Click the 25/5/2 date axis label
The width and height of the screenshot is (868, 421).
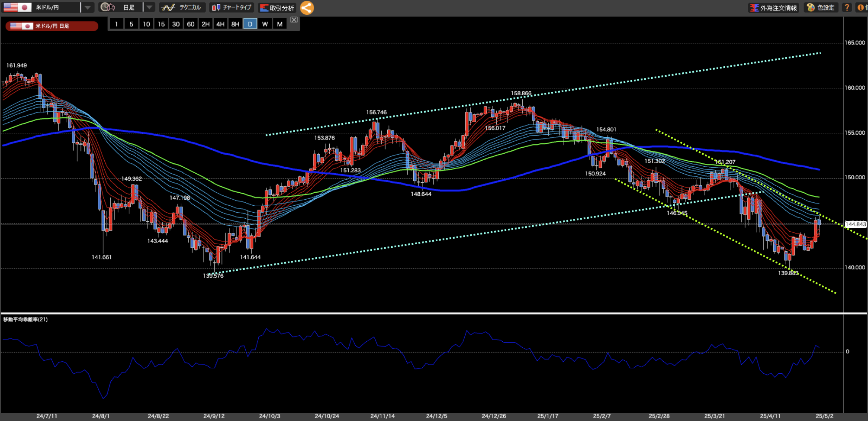(824, 416)
